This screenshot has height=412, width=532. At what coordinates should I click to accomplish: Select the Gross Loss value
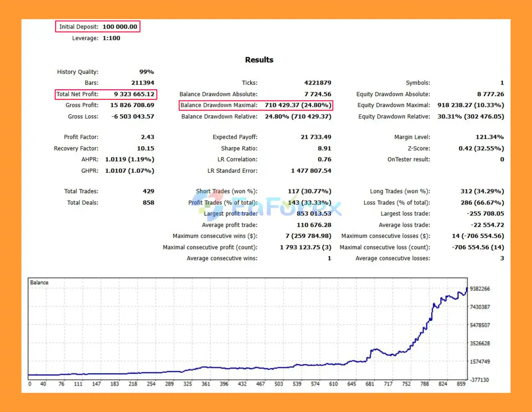[x=133, y=117]
